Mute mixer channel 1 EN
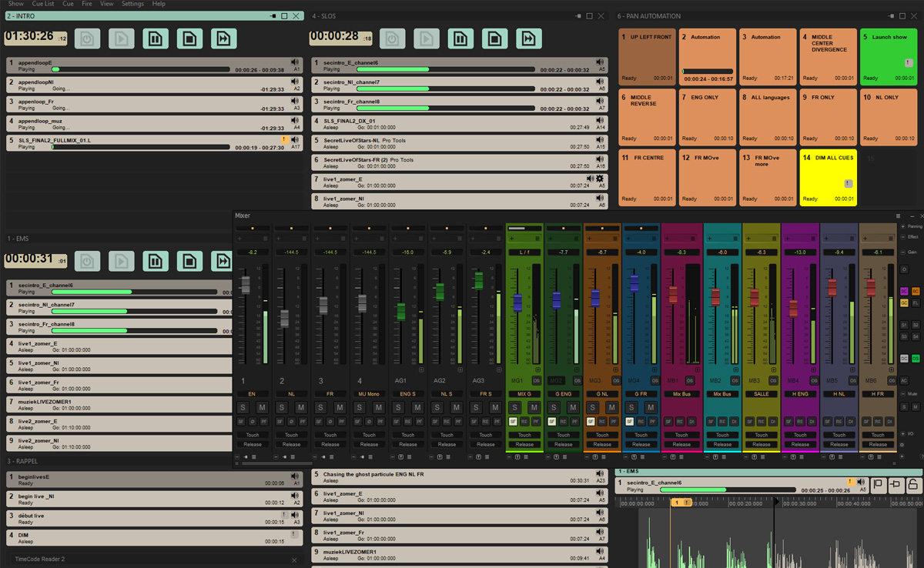Screen dimensions: 924x568 click(x=262, y=408)
